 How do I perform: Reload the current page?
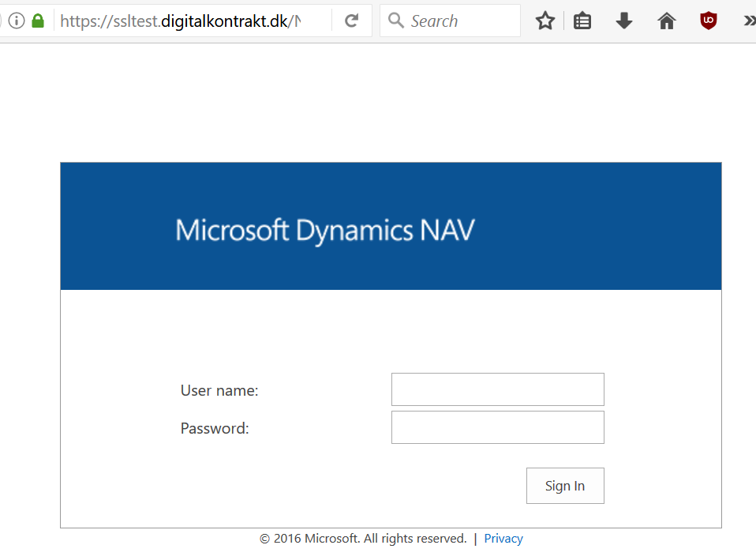[351, 21]
